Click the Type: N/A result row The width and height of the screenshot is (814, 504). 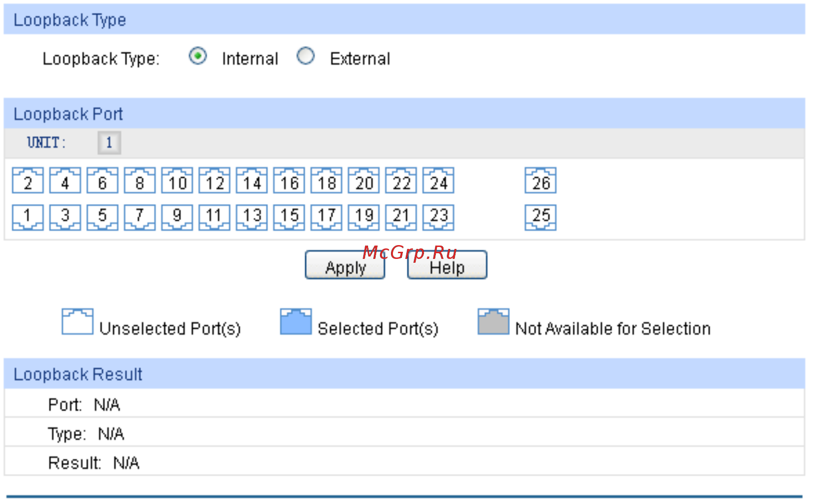click(404, 433)
